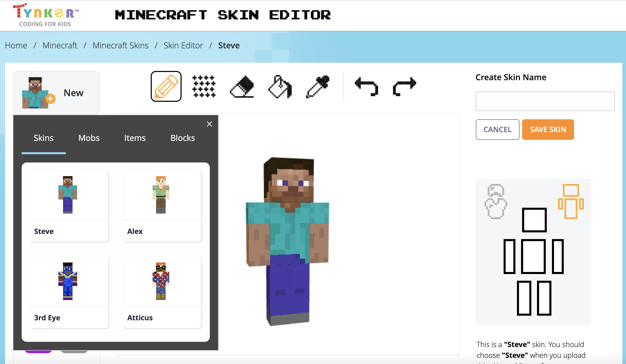Click the SAVE SKIN button
The image size is (626, 364).
[548, 130]
